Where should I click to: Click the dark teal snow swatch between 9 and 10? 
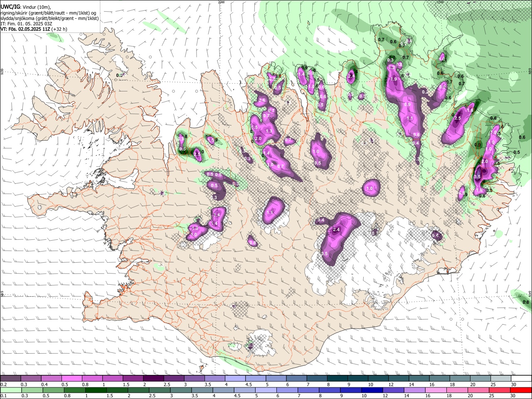(357, 379)
